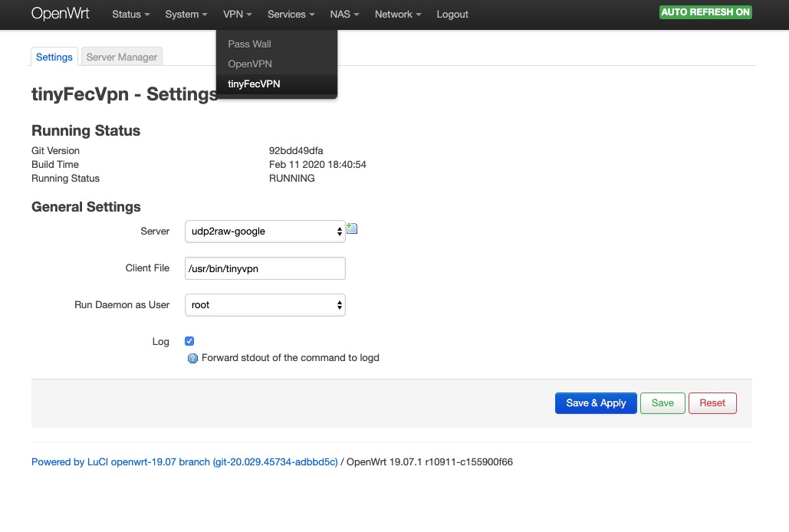
Task: Open the VPN menu in navbar
Action: [x=238, y=14]
